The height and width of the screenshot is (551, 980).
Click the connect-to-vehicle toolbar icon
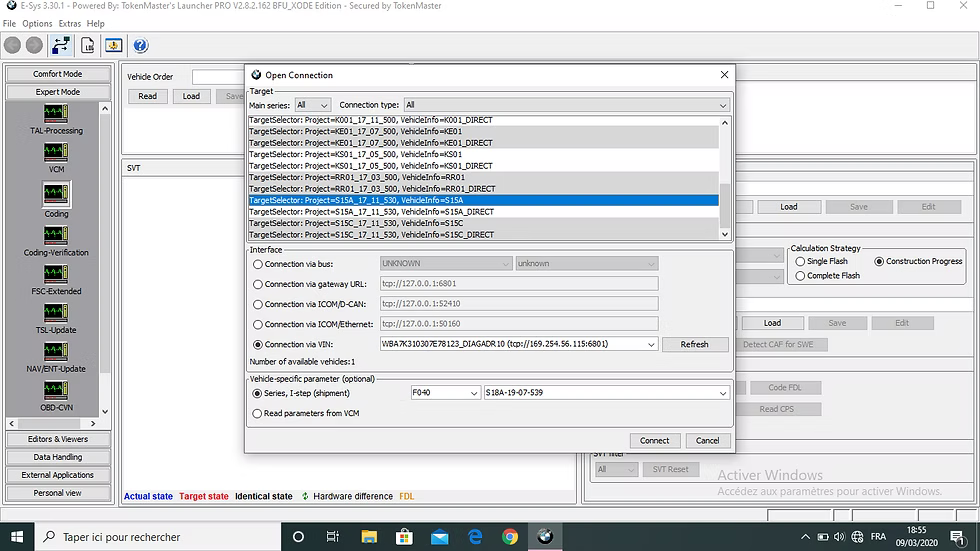click(61, 46)
